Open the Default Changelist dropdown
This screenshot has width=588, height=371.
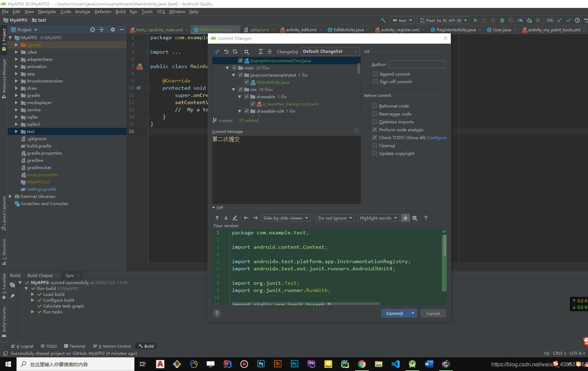[330, 52]
